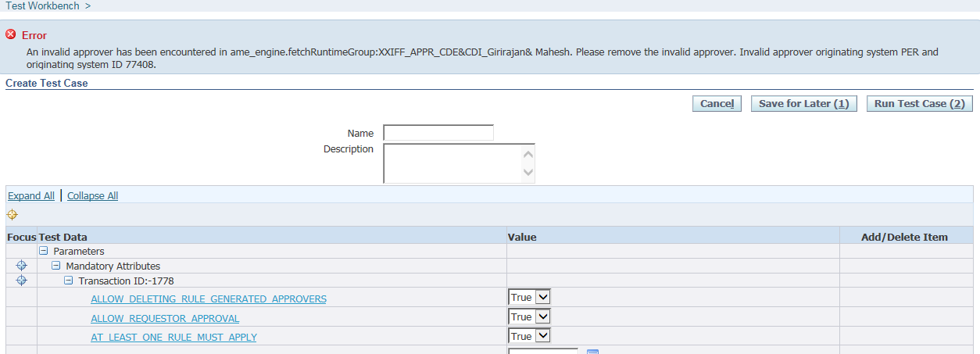Open the ALLOW_REQUESTOR_APPROVAL attribute link
980x354 pixels.
pyautogui.click(x=165, y=318)
